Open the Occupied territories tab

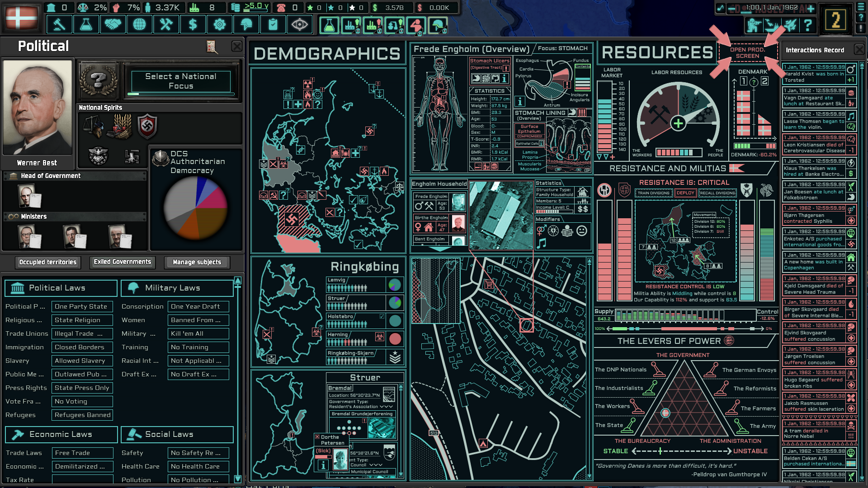pyautogui.click(x=48, y=262)
